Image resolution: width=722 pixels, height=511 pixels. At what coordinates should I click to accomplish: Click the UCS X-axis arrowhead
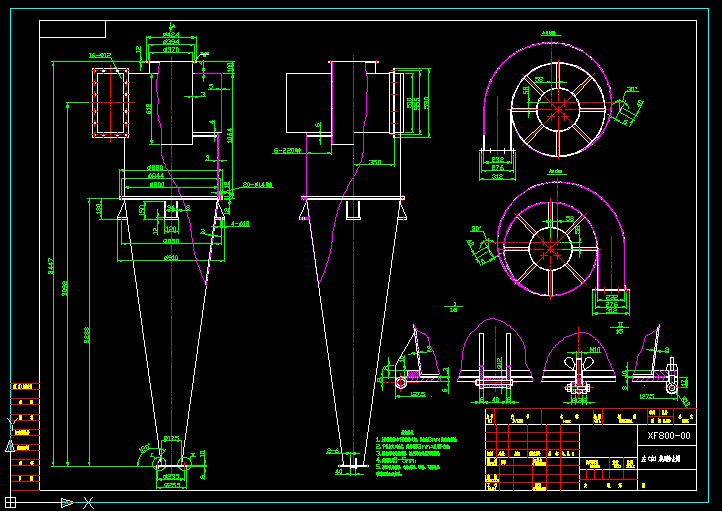(67, 503)
